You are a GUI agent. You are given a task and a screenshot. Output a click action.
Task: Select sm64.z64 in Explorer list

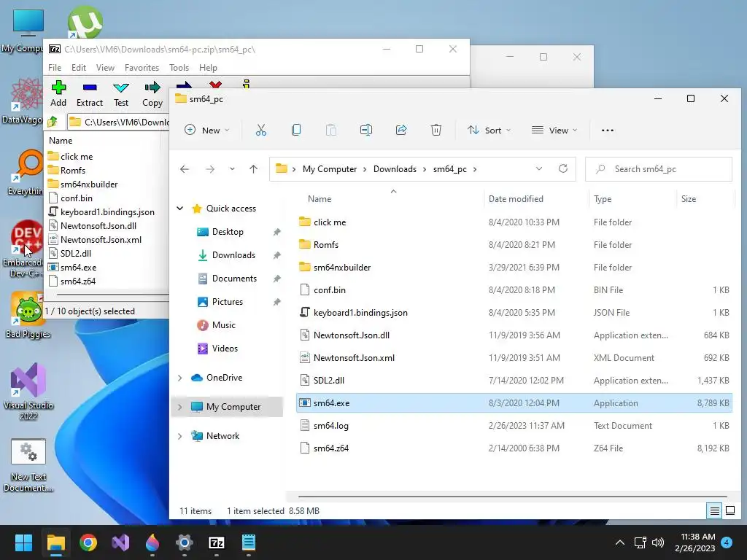tap(514, 448)
